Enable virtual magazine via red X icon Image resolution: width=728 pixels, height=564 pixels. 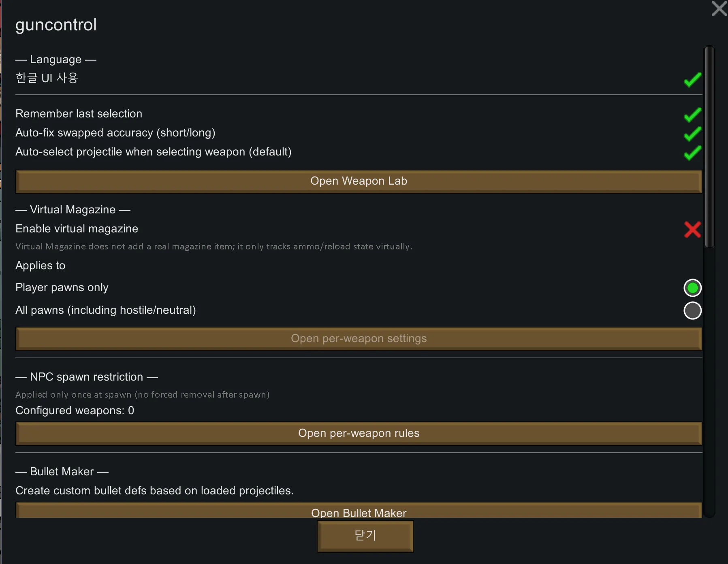tap(692, 229)
